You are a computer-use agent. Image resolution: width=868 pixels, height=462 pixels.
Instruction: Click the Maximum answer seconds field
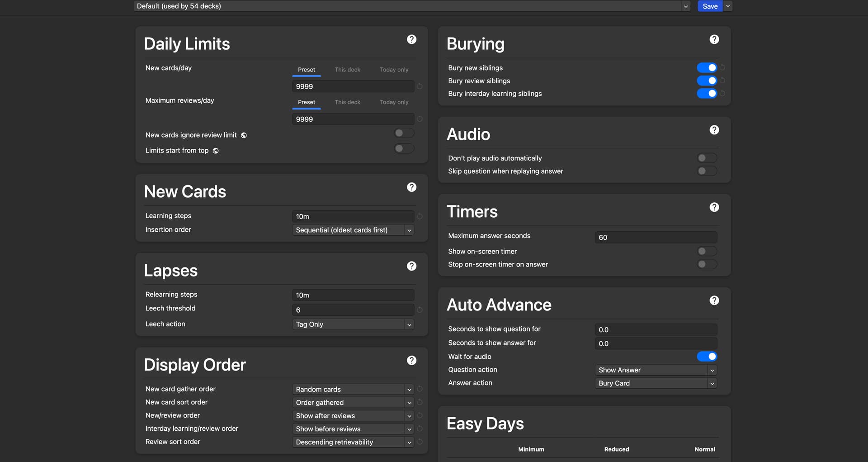coord(655,238)
